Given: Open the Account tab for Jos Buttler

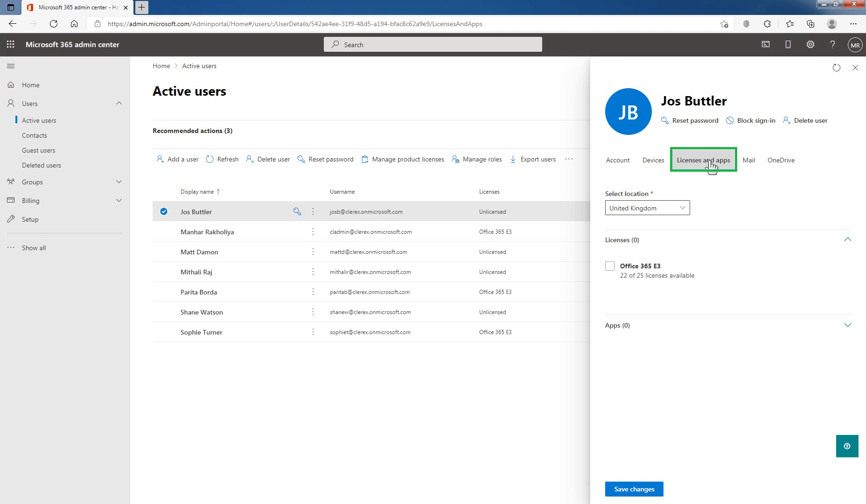Looking at the screenshot, I should click(617, 160).
